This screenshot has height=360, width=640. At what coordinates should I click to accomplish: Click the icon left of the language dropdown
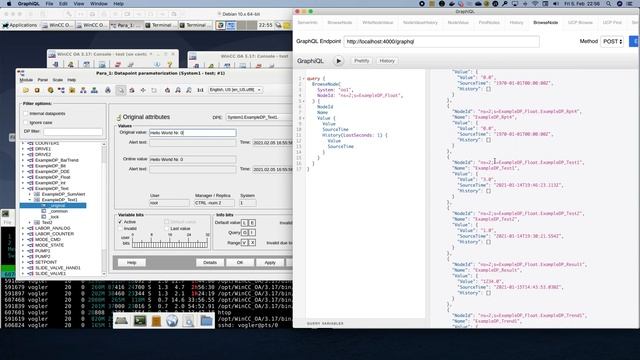pyautogui.click(x=200, y=90)
